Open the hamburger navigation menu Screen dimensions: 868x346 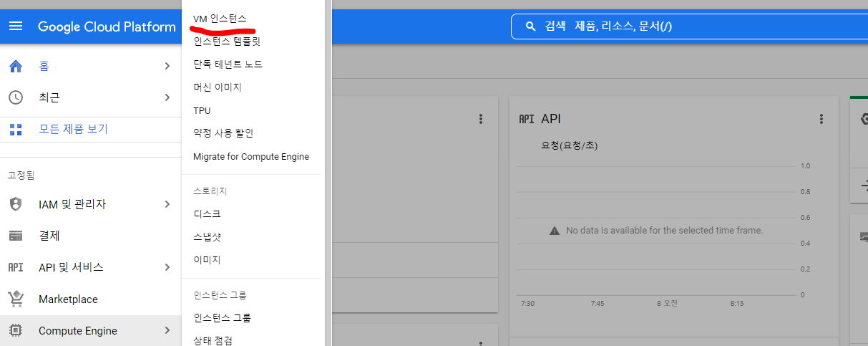(16, 27)
